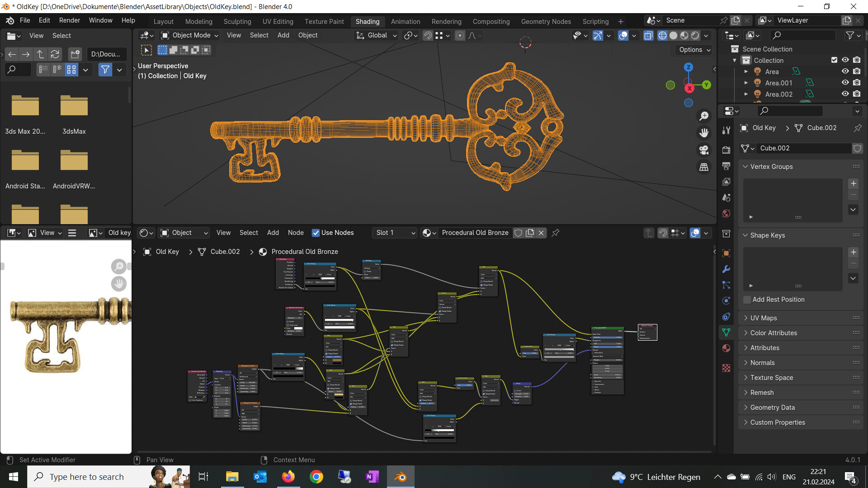Open the node editor Add menu

pos(273,233)
